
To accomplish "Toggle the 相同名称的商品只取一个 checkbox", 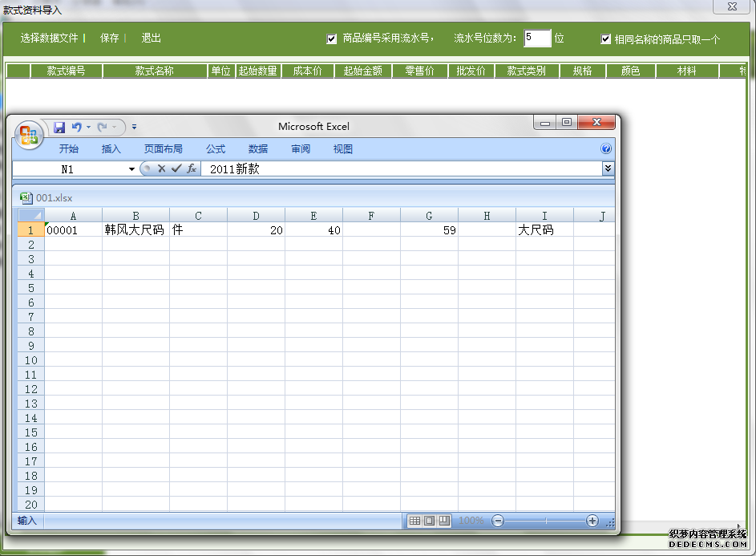I will [x=606, y=39].
